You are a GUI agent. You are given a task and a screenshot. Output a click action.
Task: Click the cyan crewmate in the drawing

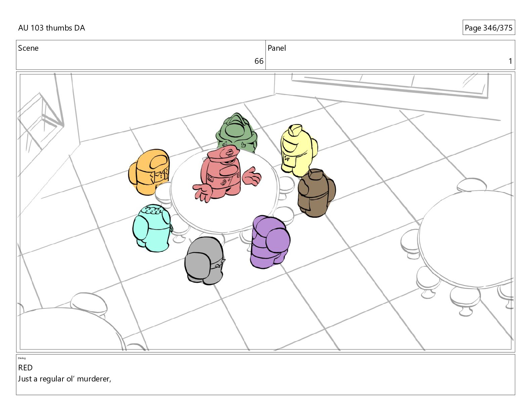[152, 228]
